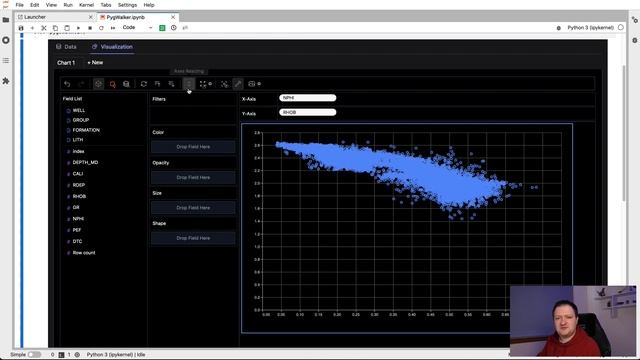Screen dimensions: 640x360
Task: Sort descending icon in chart toolbar
Action: click(171, 84)
